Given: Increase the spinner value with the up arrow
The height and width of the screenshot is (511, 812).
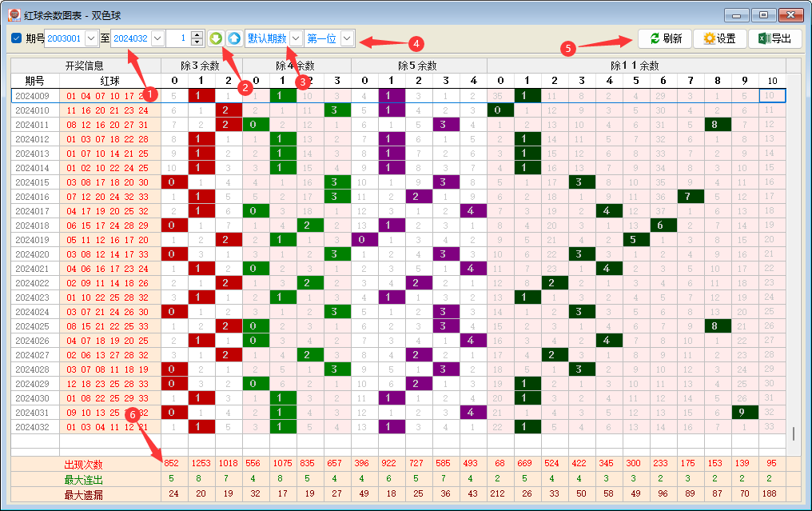Looking at the screenshot, I should tap(197, 34).
